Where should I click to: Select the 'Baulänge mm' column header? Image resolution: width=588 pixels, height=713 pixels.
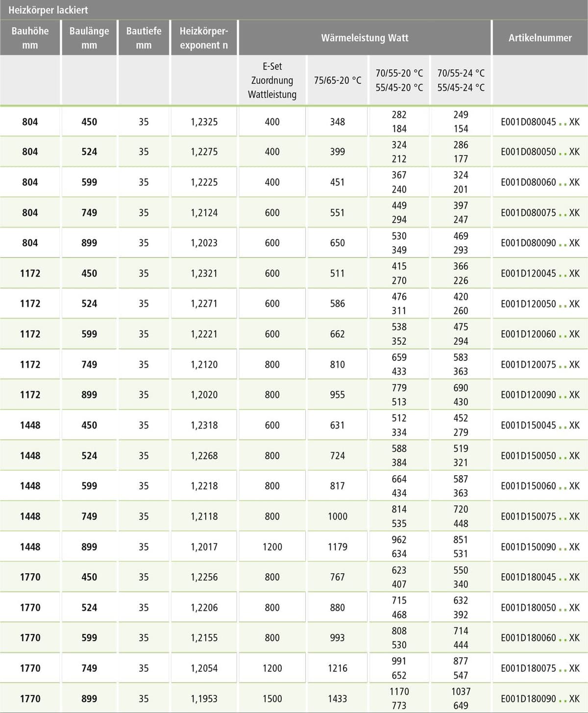[x=89, y=38]
